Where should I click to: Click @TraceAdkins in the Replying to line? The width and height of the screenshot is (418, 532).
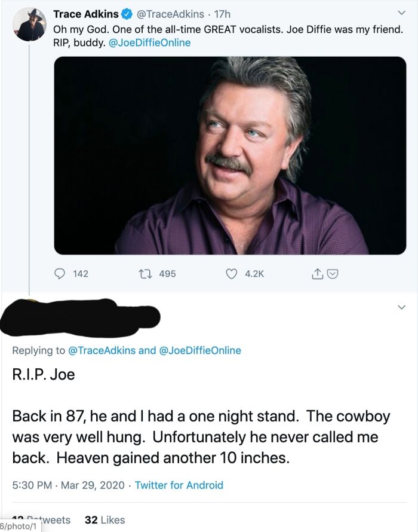pyautogui.click(x=102, y=350)
